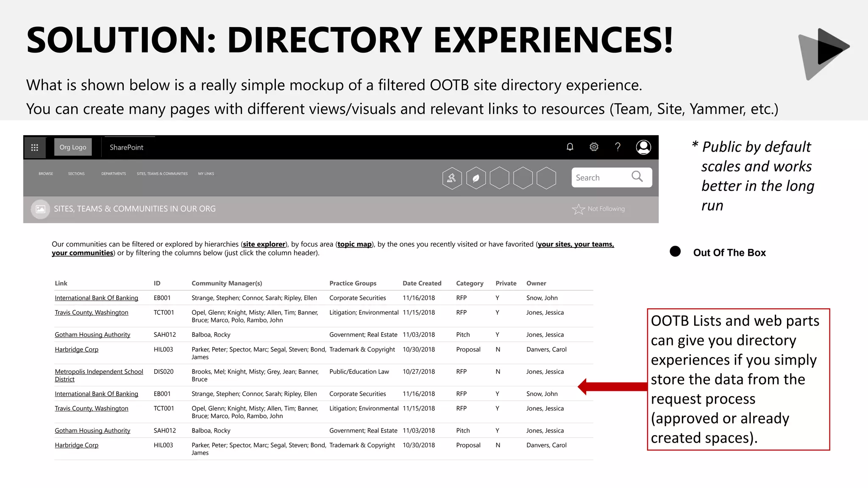Open the Browse menu item

coord(46,174)
